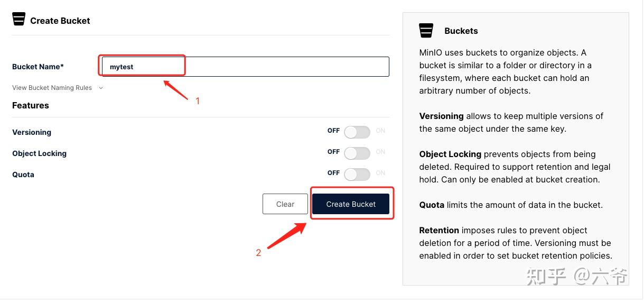Click the Bucket Name* label

click(38, 67)
